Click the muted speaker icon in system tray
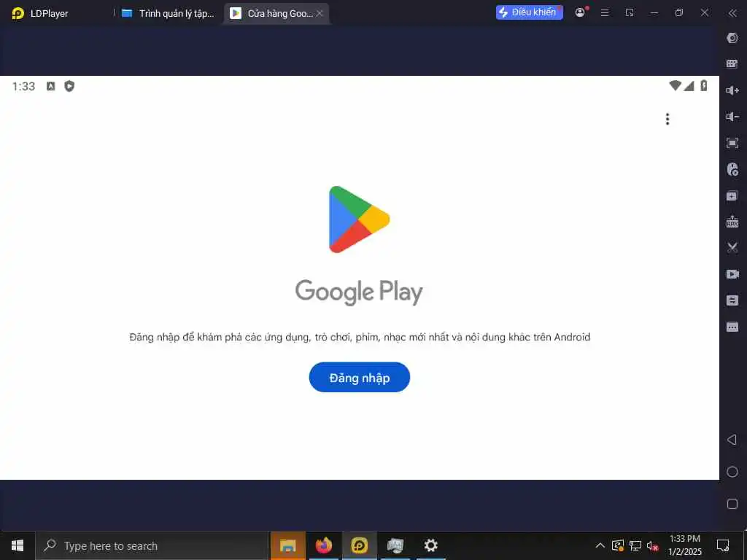747x560 pixels. tap(652, 545)
